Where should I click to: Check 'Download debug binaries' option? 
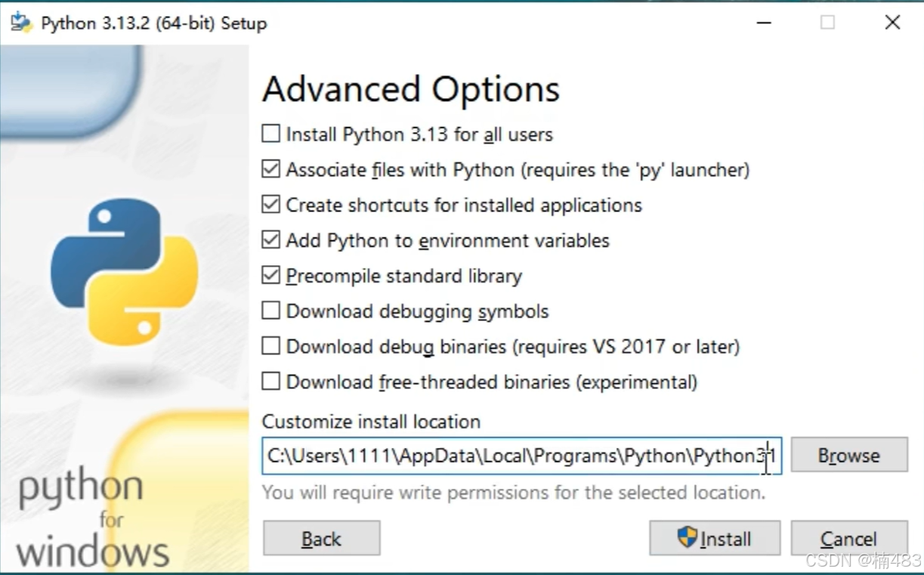270,345
